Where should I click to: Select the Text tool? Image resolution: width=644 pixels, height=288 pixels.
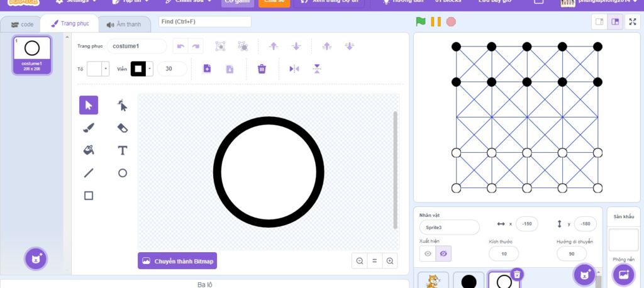pos(123,150)
